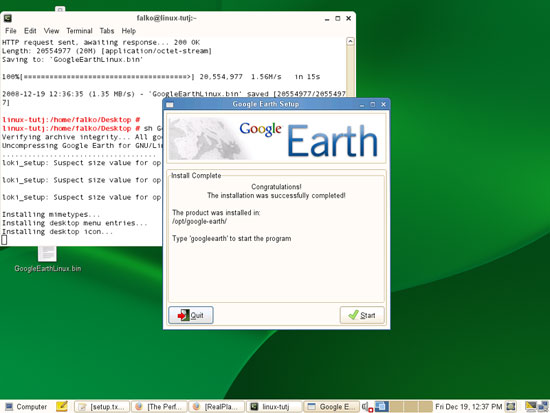This screenshot has width=550, height=413.
Task: Click the 'Installing desktop menu entries...' terminal line
Action: (x=75, y=223)
